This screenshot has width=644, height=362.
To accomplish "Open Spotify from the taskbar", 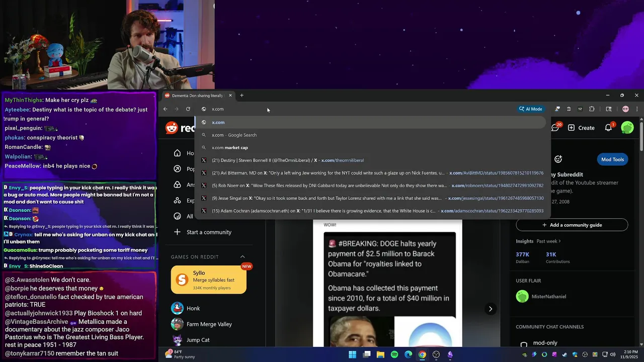I will 394,354.
